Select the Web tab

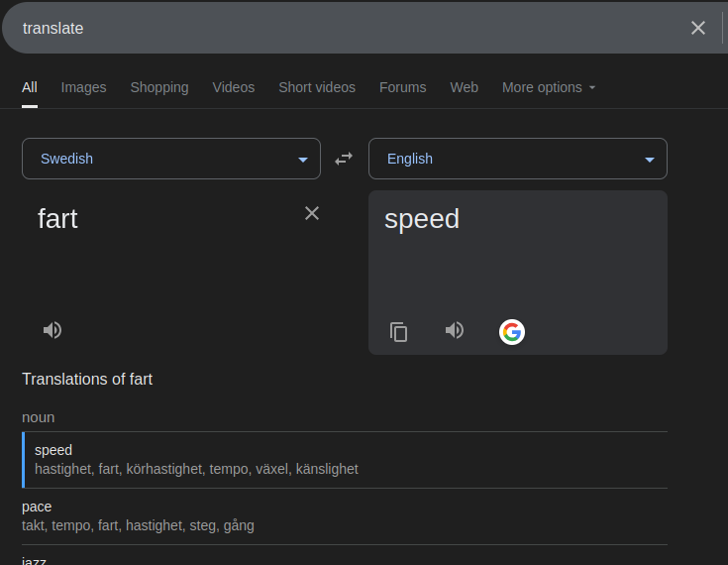[464, 87]
